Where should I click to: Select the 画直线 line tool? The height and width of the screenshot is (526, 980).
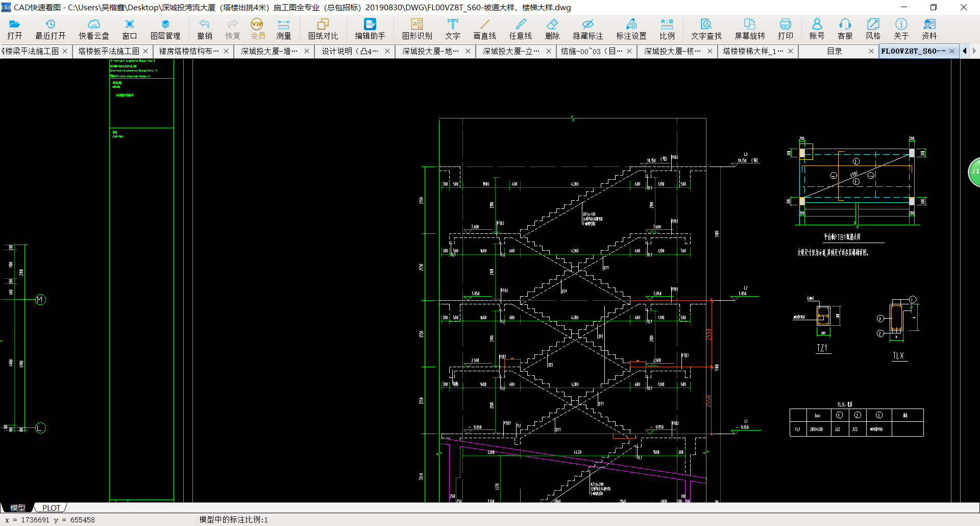click(x=484, y=29)
